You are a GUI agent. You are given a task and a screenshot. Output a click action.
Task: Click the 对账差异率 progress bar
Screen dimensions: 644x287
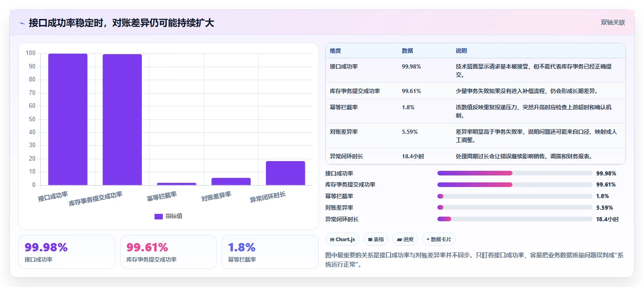pyautogui.click(x=515, y=208)
